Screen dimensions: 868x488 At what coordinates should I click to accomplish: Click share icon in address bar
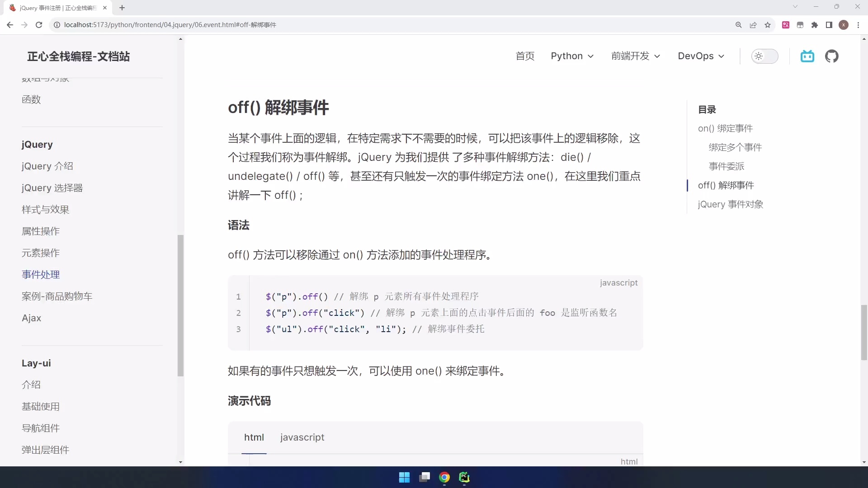[x=753, y=25]
